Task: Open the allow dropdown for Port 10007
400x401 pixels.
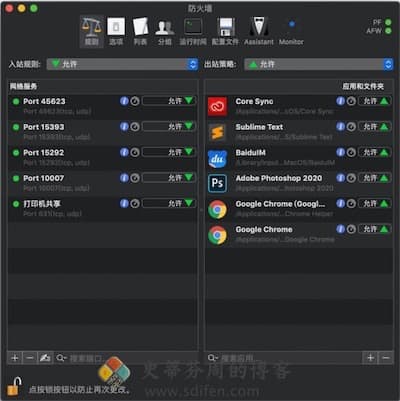Action: tap(169, 178)
